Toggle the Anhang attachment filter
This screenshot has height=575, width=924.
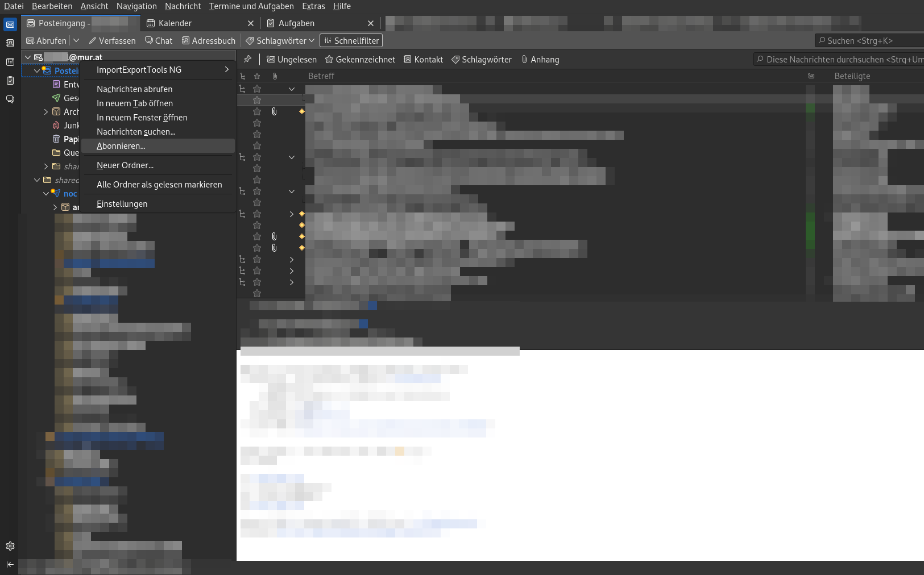pos(540,60)
